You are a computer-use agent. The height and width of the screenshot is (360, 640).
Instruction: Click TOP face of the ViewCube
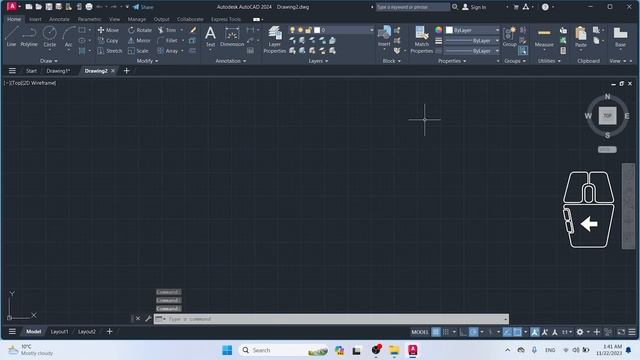pos(607,116)
